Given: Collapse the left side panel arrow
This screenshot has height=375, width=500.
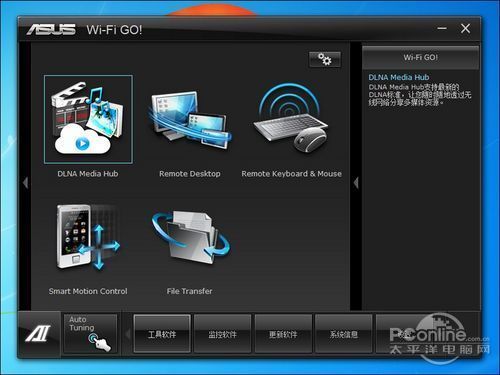Looking at the screenshot, I should 25,182.
